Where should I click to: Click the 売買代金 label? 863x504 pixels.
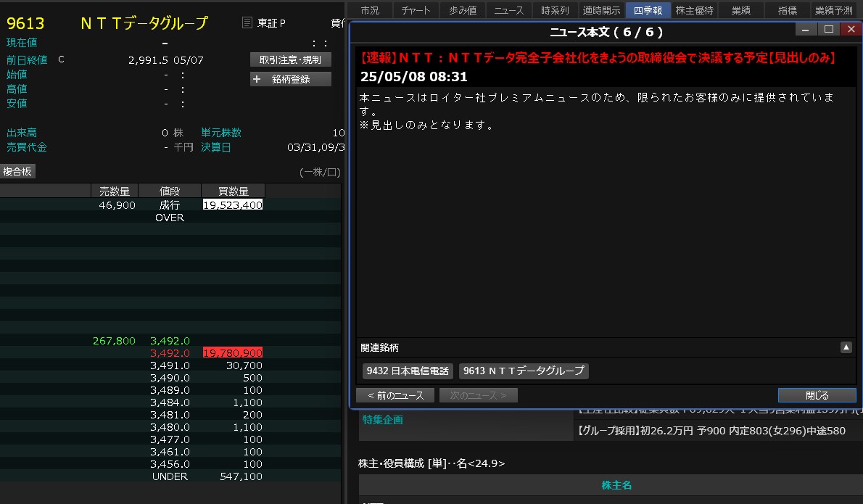tap(26, 147)
